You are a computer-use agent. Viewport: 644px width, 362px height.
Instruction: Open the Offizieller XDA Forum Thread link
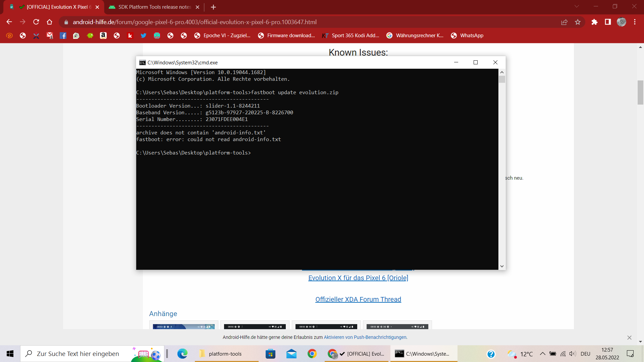click(358, 299)
